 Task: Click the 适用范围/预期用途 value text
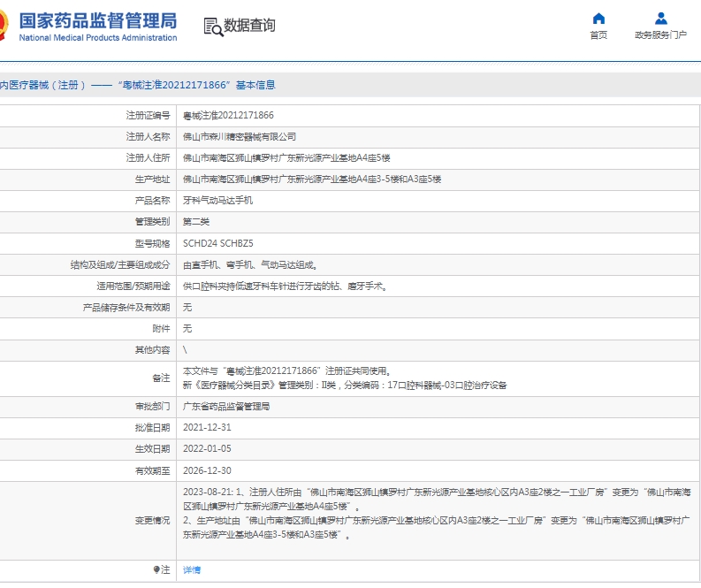pos(286,286)
